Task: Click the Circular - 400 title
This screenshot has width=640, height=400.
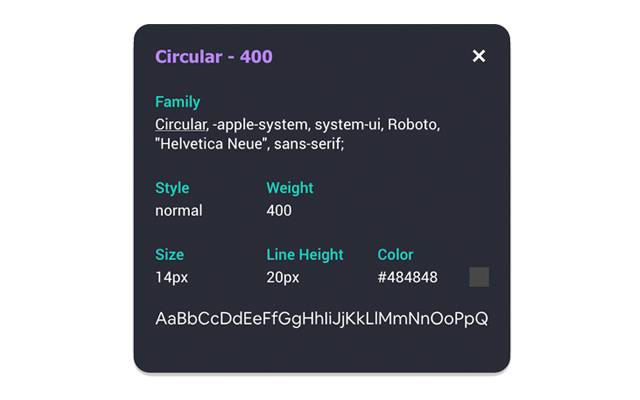Action: click(213, 56)
